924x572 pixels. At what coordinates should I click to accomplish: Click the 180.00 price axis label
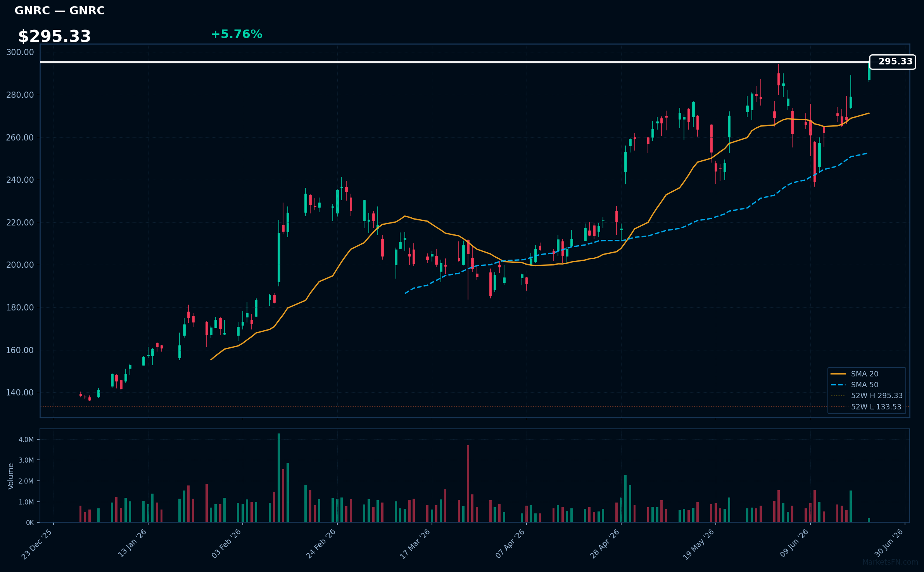[x=20, y=308]
